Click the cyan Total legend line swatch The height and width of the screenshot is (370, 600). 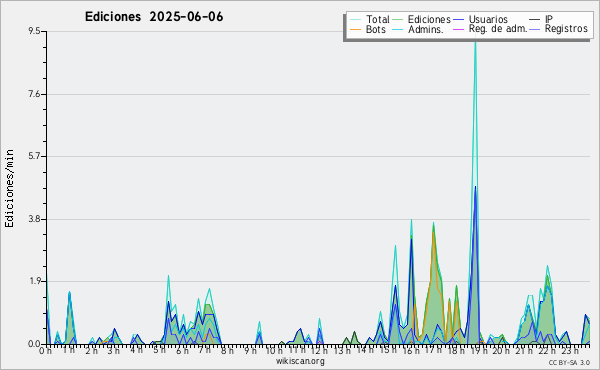click(355, 19)
